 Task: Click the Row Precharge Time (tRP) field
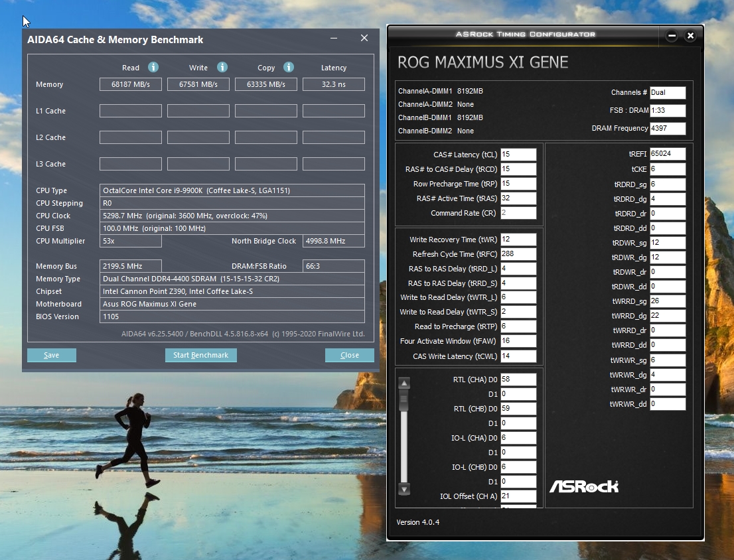tap(518, 183)
